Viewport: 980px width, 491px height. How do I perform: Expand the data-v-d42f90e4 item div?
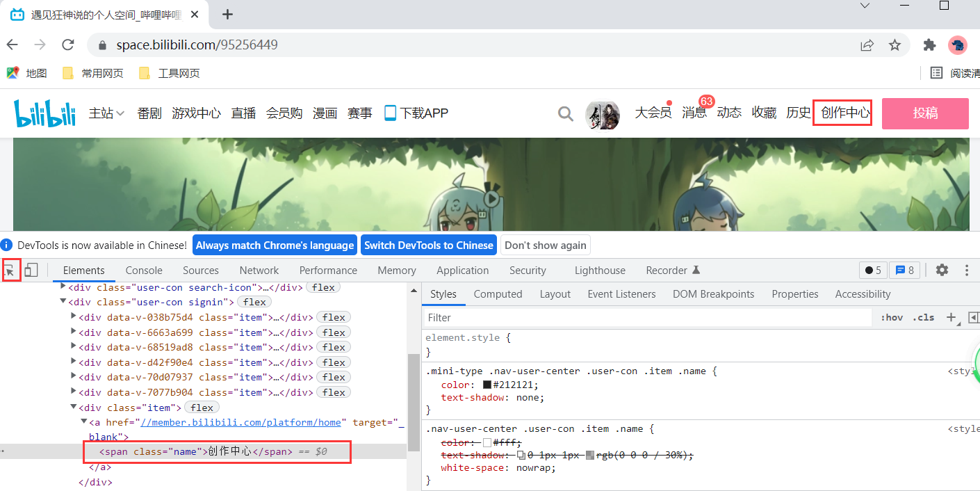tap(74, 362)
